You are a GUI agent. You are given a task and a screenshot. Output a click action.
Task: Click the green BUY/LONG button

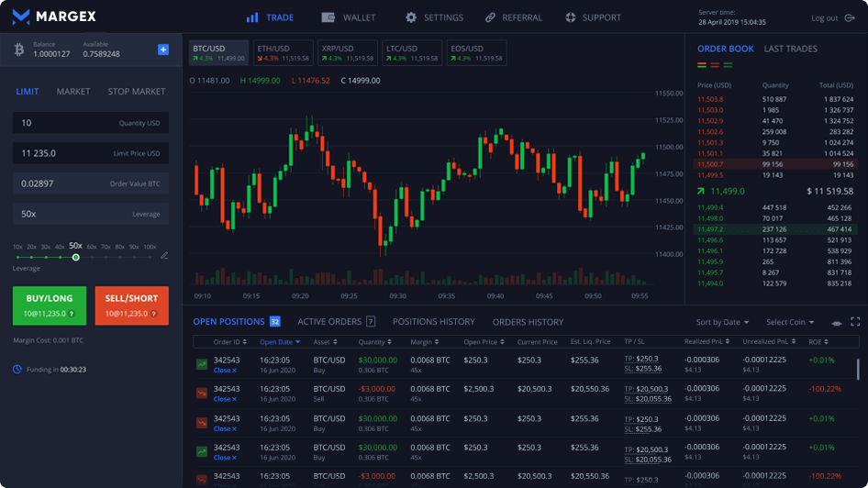(50, 305)
